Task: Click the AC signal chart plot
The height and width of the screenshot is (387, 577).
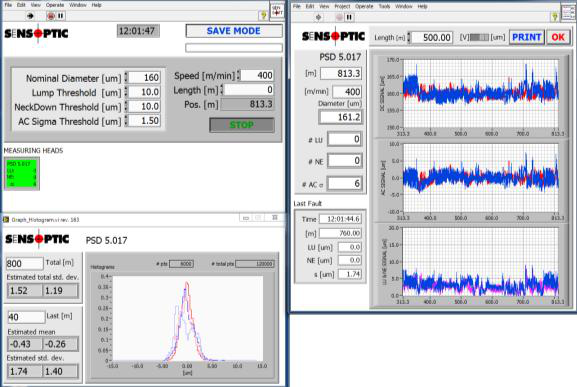Action: tap(481, 178)
